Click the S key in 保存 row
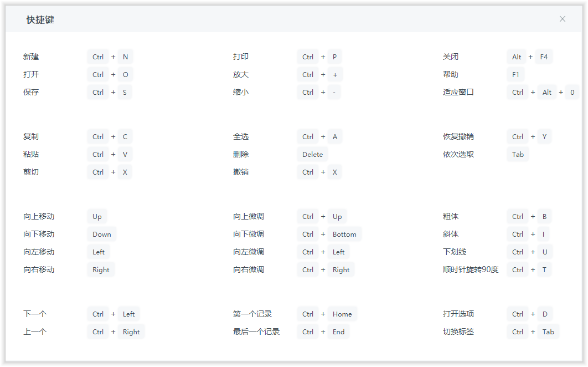The width and height of the screenshot is (588, 367). (x=125, y=92)
